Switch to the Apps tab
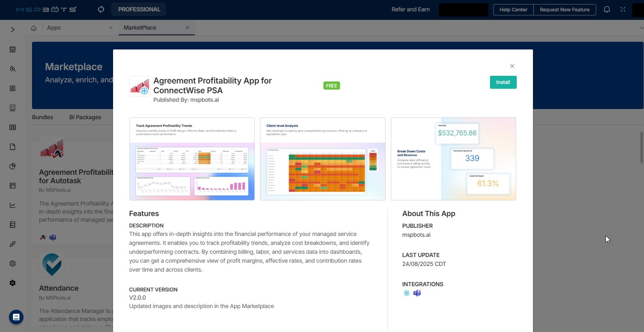This screenshot has height=332, width=644. 54,28
